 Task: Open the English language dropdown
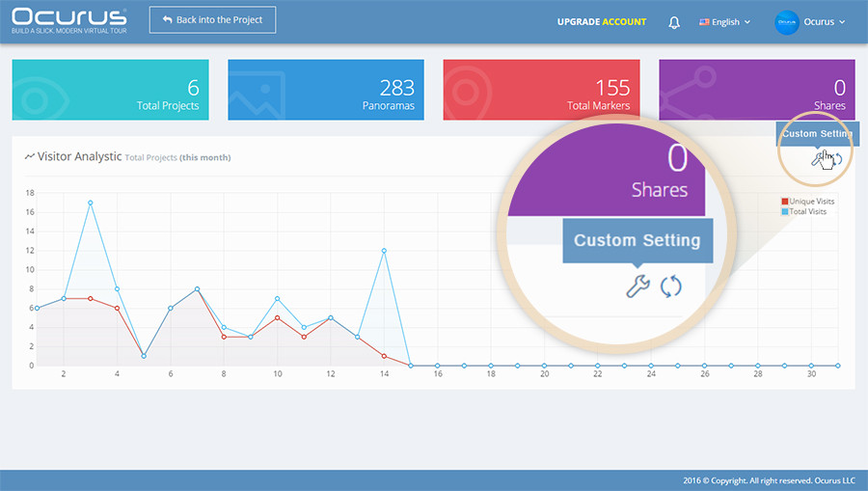tap(724, 22)
